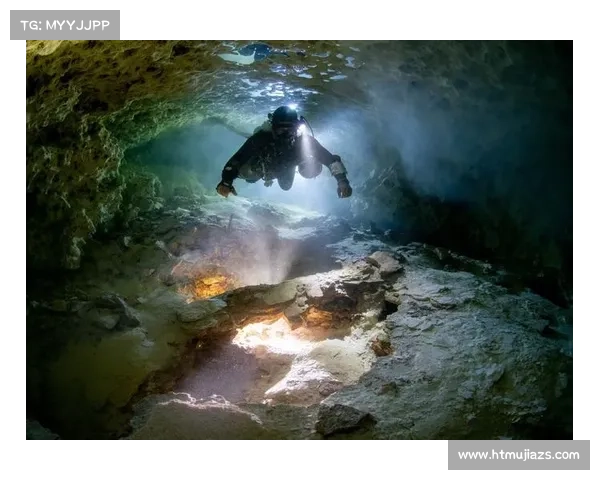The image size is (600, 480).
Task: Click the diver's outstretched hand on the right
Action: [344, 187]
